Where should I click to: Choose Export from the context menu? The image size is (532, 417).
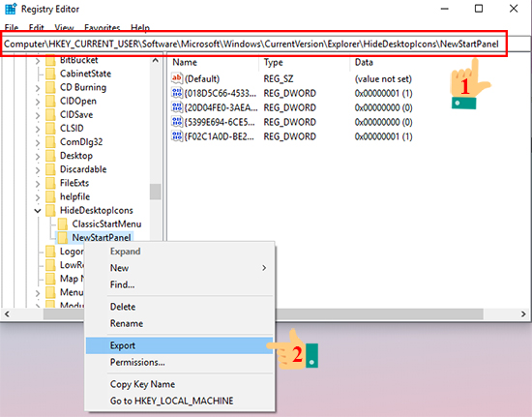point(179,345)
